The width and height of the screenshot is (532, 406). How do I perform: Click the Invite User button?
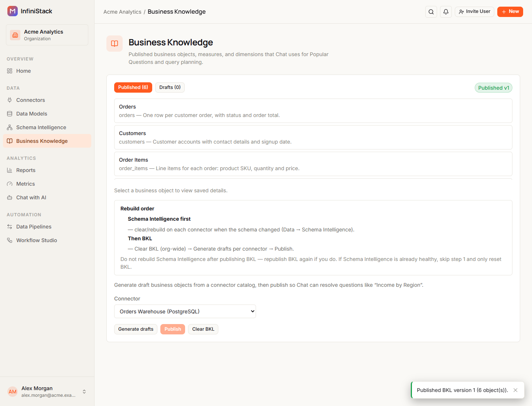(474, 12)
